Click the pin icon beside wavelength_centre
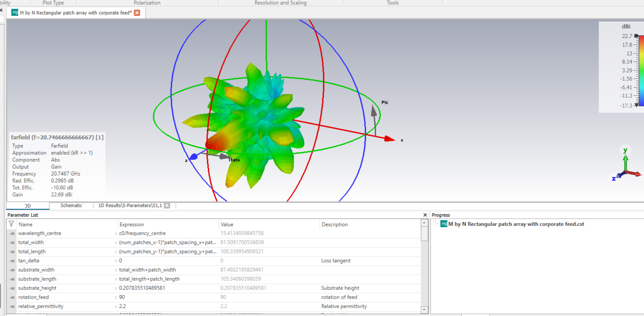Viewport: 644px width, 316px height. click(12, 233)
